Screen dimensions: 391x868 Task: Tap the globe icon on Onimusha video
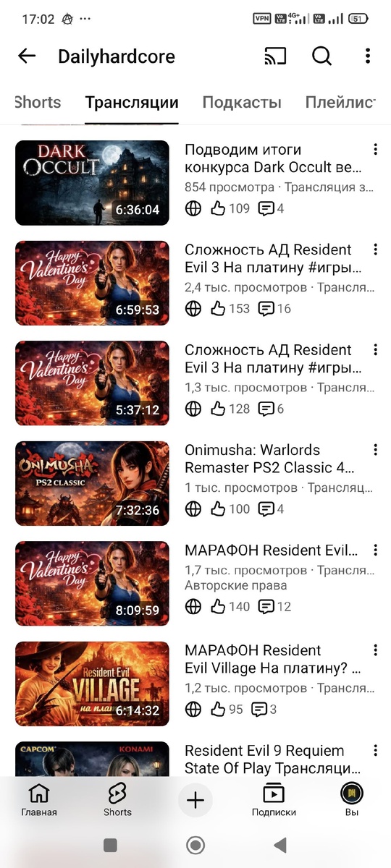coord(193,509)
